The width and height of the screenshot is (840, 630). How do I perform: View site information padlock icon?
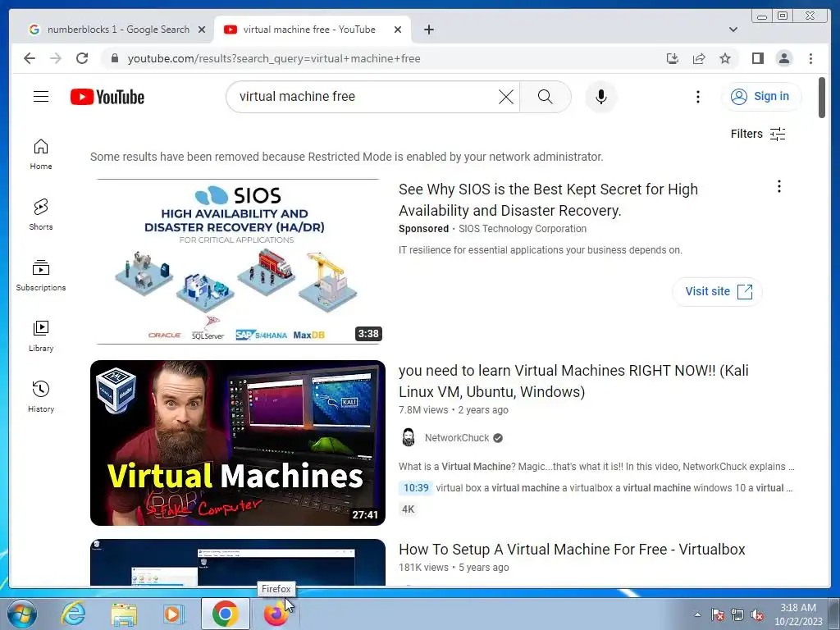(114, 58)
